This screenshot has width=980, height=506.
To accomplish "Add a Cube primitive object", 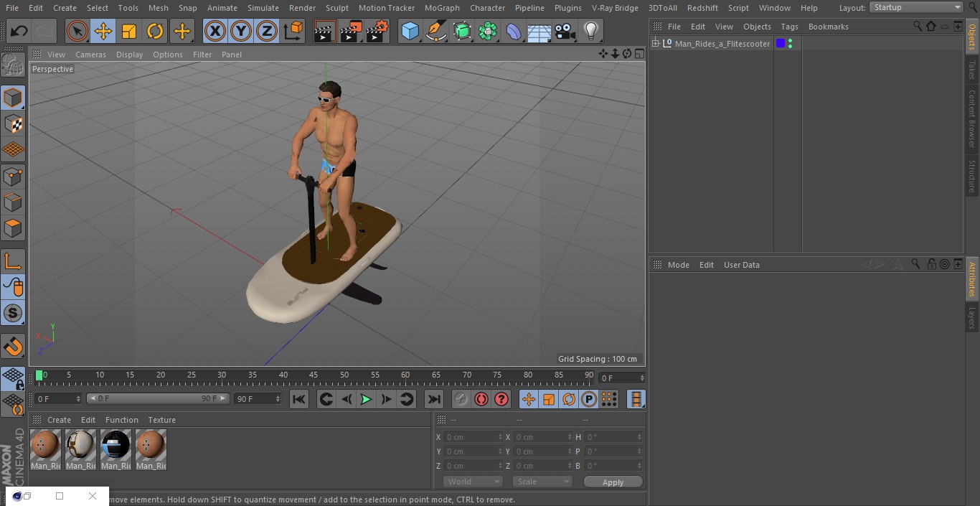I will (410, 31).
